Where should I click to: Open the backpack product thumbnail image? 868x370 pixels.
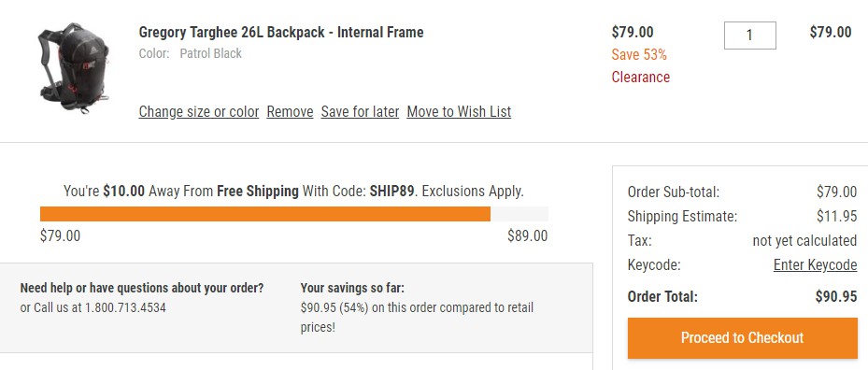tap(74, 67)
